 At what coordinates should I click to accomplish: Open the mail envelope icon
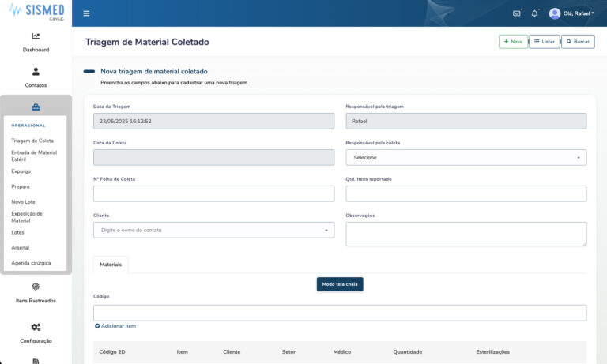(x=517, y=13)
